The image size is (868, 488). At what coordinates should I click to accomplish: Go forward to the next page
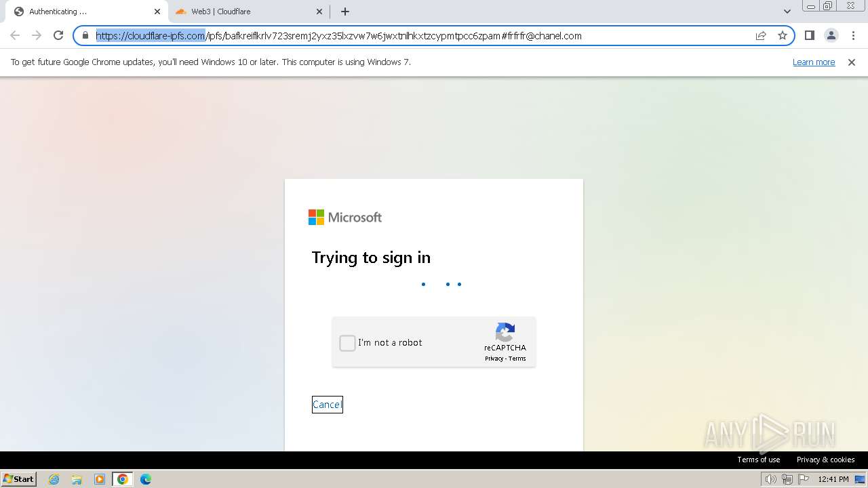[x=37, y=36]
